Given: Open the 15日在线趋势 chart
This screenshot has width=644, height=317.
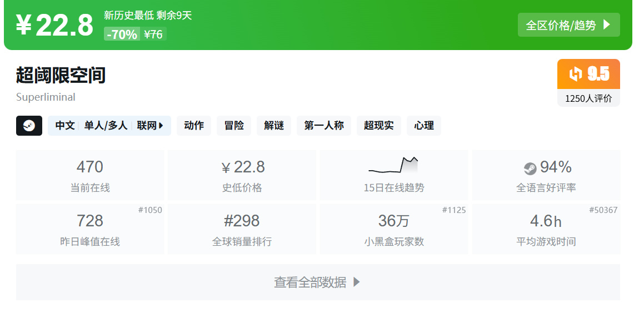Looking at the screenshot, I should (x=394, y=175).
